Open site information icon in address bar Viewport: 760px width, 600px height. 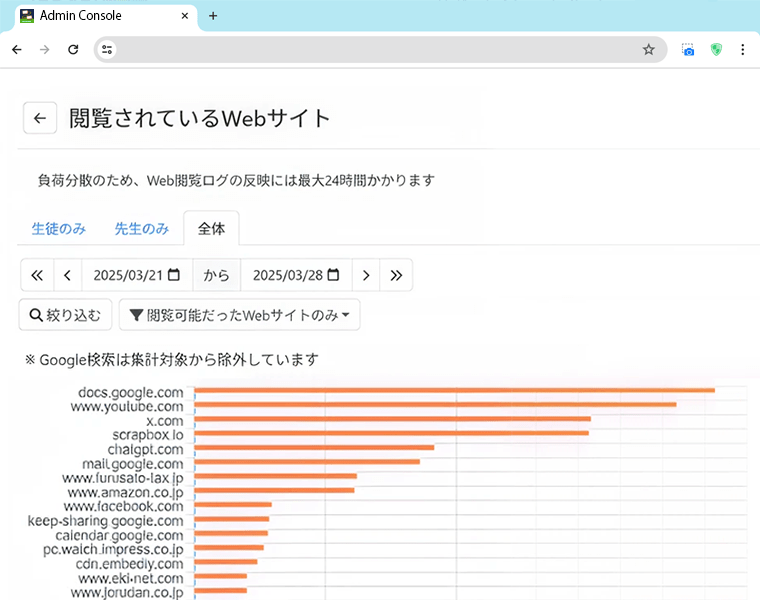107,49
